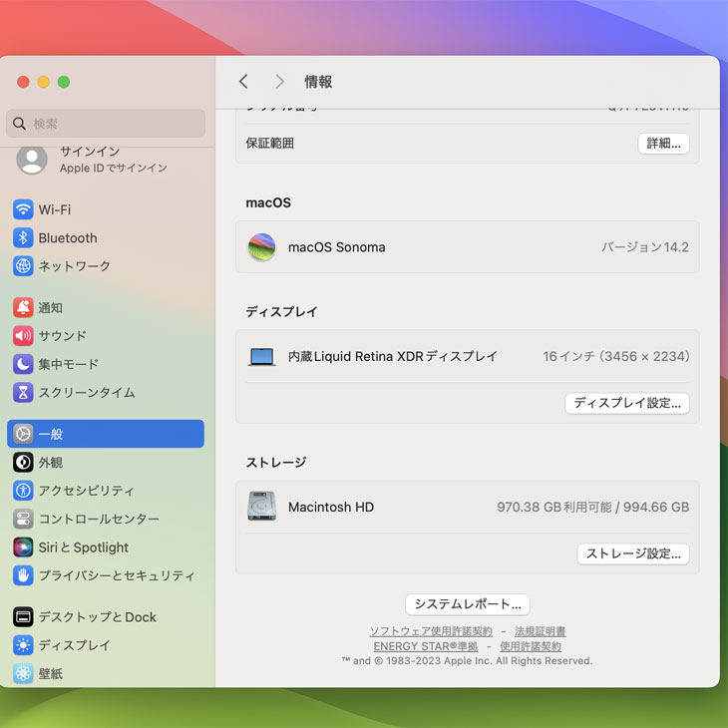Screen dimensions: 728x728
Task: Click the ストレージ設定... button
Action: 632,553
